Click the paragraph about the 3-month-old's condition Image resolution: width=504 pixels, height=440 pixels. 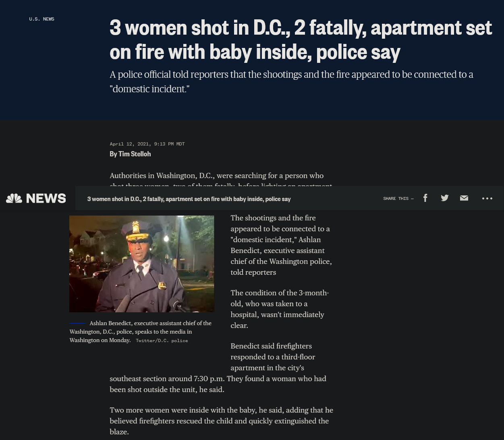click(x=280, y=309)
